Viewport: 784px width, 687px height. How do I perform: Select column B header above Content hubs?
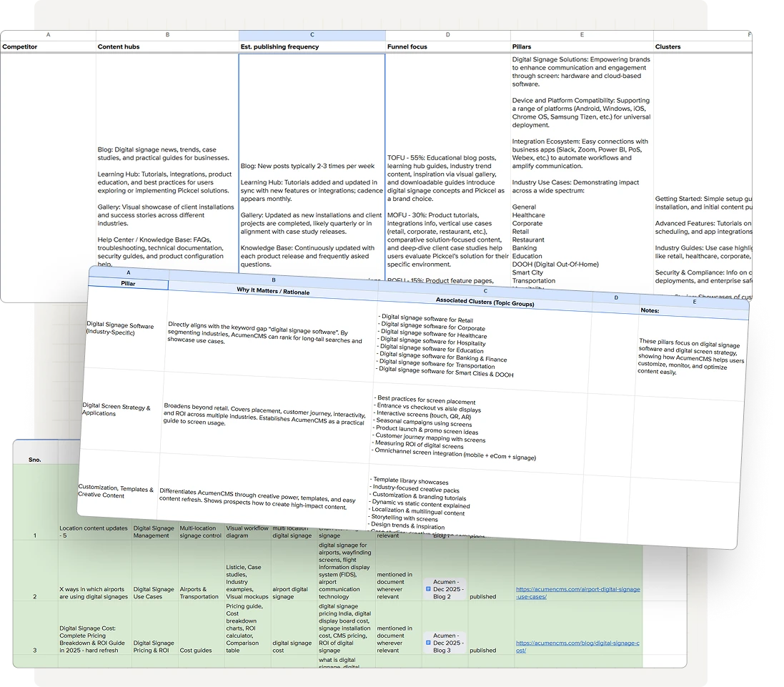167,35
